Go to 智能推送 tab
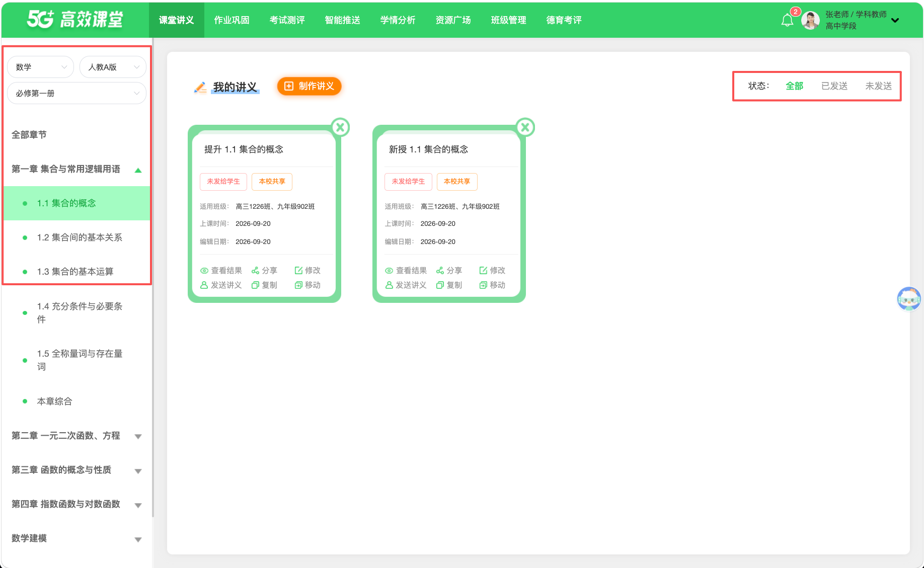Viewport: 924px width, 568px height. tap(343, 20)
